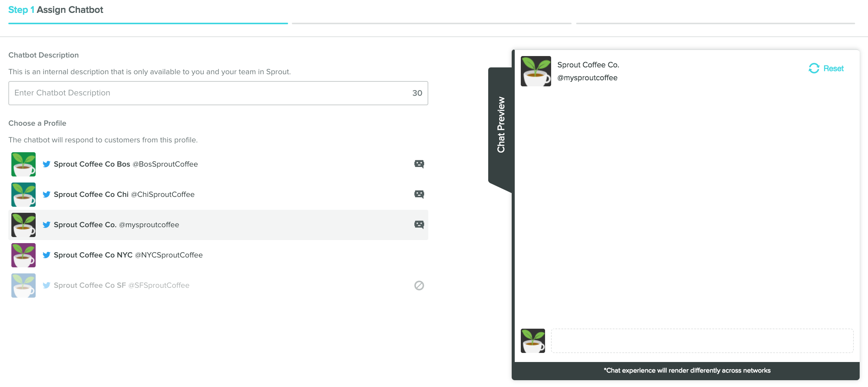Click the chatbot icon on the BosSproutCoffee row
This screenshot has width=868, height=387.
(419, 164)
